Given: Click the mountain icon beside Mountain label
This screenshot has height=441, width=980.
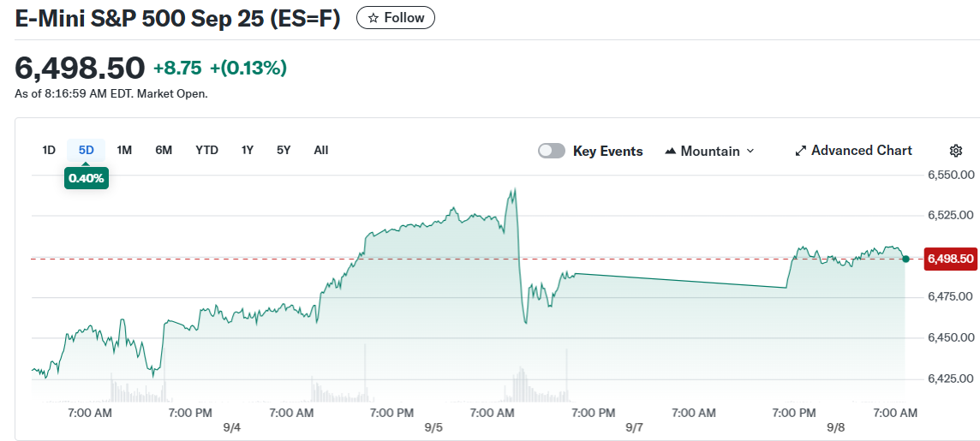Looking at the screenshot, I should (x=671, y=152).
